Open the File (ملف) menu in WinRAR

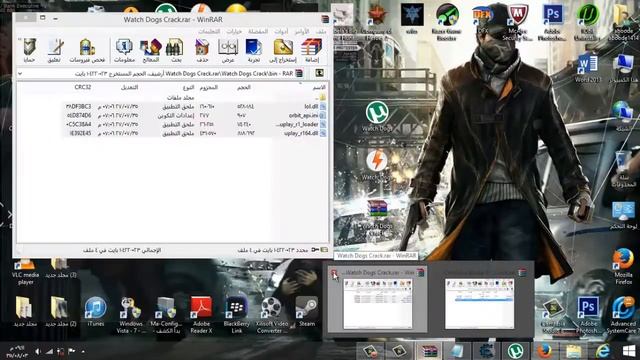click(x=321, y=31)
